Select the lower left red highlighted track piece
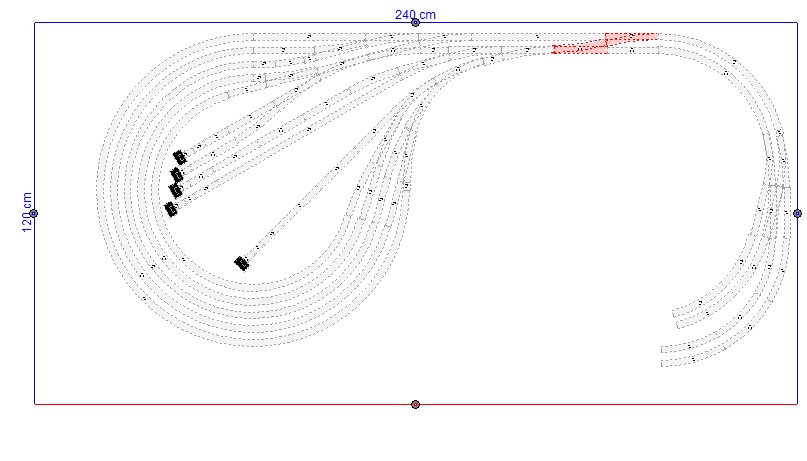The height and width of the screenshot is (461, 807). tap(580, 47)
